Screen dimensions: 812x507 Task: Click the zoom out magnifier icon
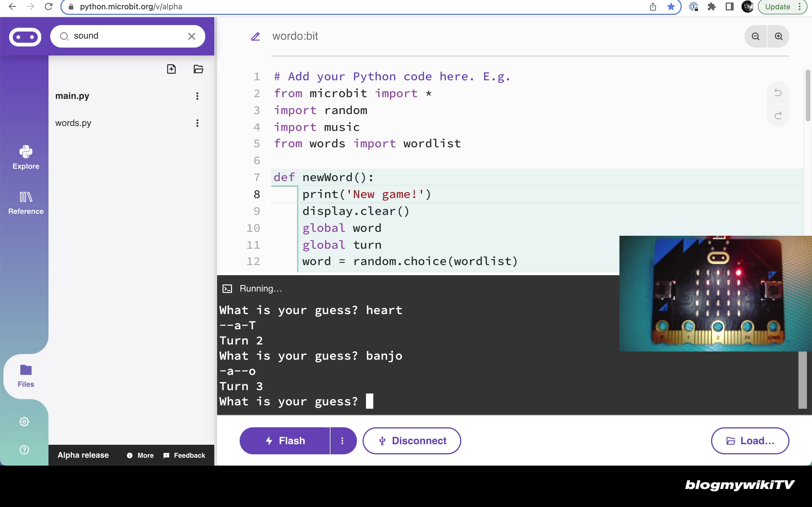click(x=755, y=36)
